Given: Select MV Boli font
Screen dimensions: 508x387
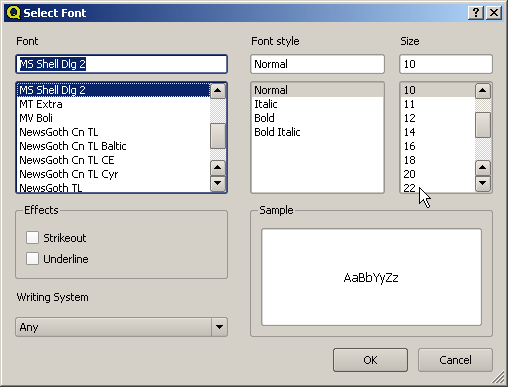Looking at the screenshot, I should point(114,118).
